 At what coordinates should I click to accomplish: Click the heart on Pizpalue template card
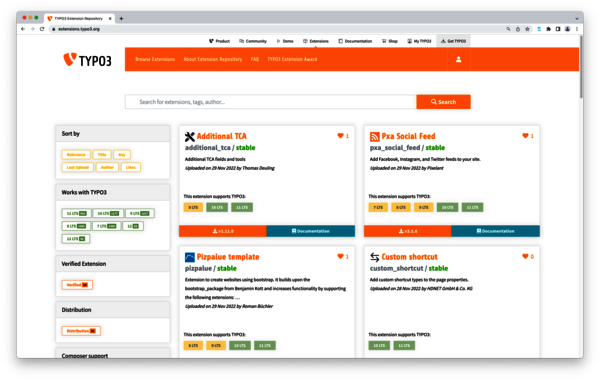[x=340, y=256]
